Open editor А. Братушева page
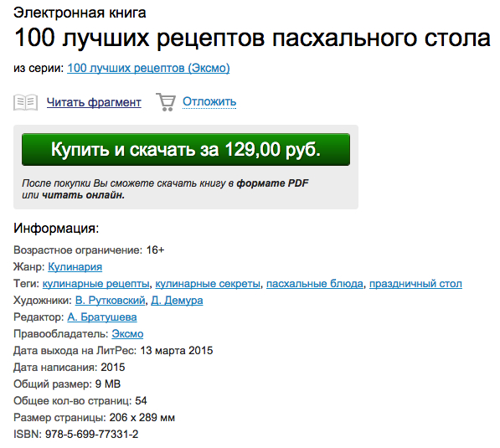The image size is (500, 448). [102, 317]
